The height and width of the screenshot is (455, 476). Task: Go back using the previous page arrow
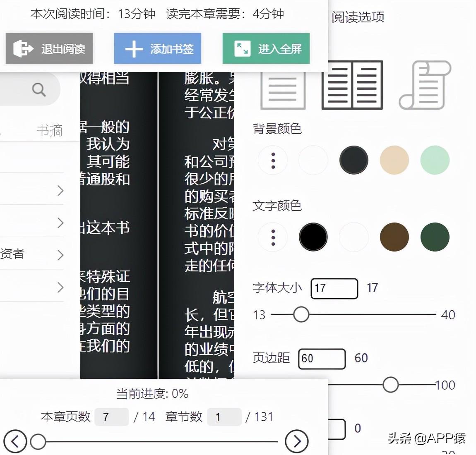(x=15, y=441)
